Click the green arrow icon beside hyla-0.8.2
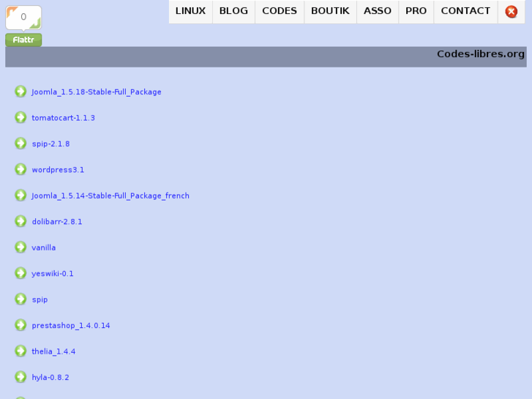 [x=20, y=377]
